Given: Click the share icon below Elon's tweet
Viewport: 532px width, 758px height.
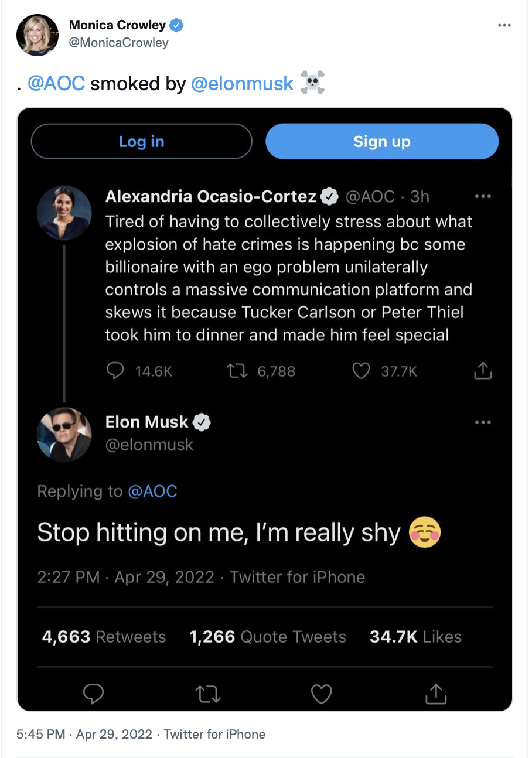Looking at the screenshot, I should 435,694.
